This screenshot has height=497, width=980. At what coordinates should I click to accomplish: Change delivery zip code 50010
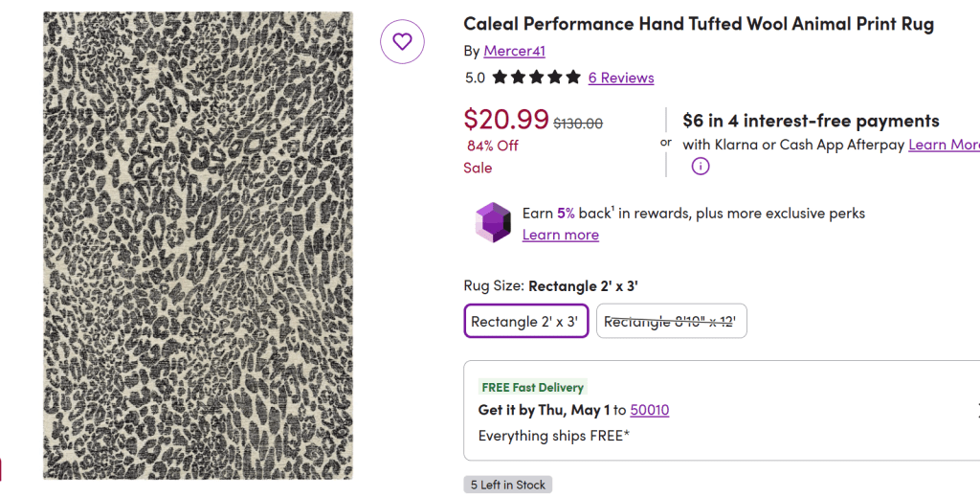tap(650, 410)
